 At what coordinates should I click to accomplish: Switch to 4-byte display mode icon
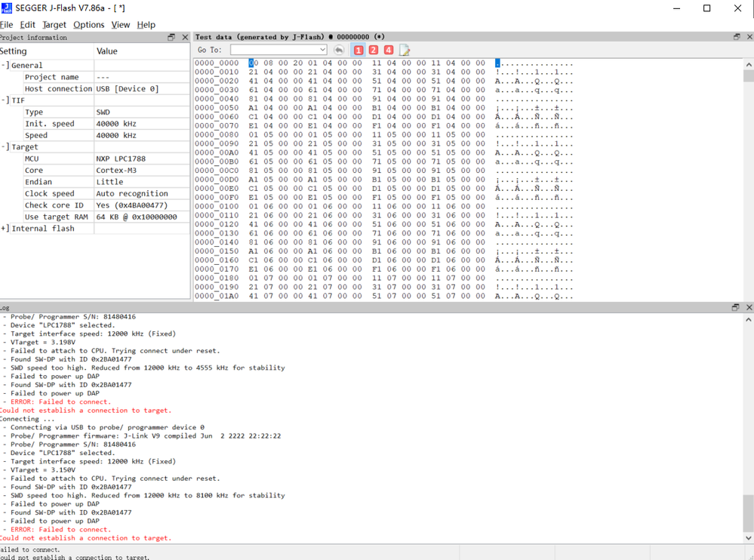click(389, 50)
